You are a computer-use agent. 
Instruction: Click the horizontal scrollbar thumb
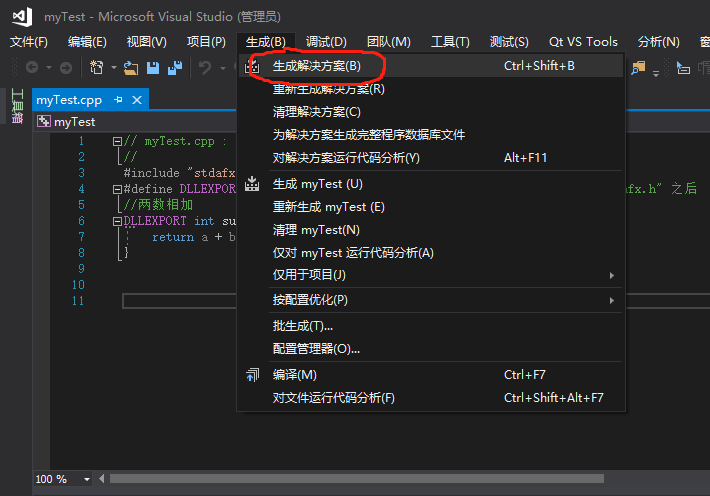coord(357,479)
